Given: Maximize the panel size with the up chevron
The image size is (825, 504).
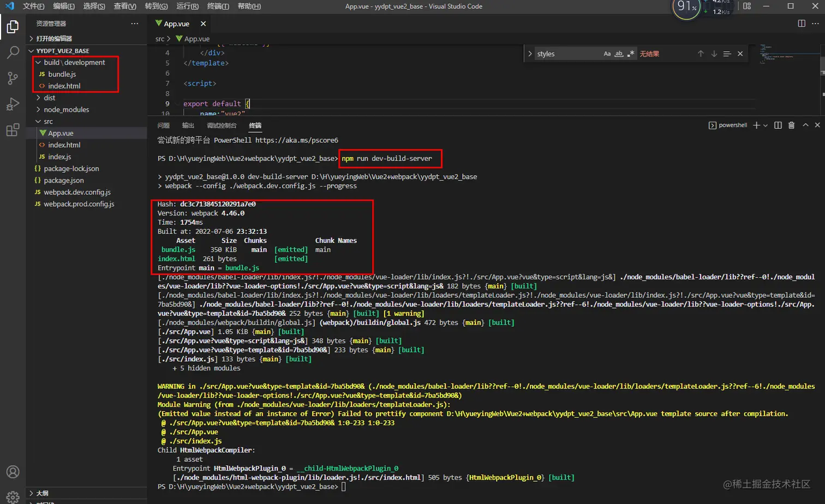Looking at the screenshot, I should [x=805, y=125].
